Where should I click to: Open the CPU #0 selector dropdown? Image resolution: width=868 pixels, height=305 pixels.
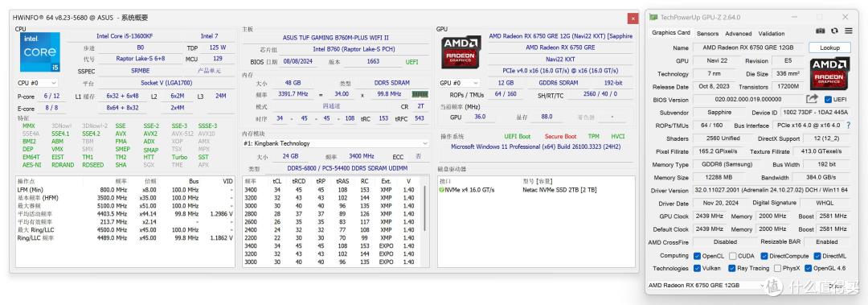point(39,83)
